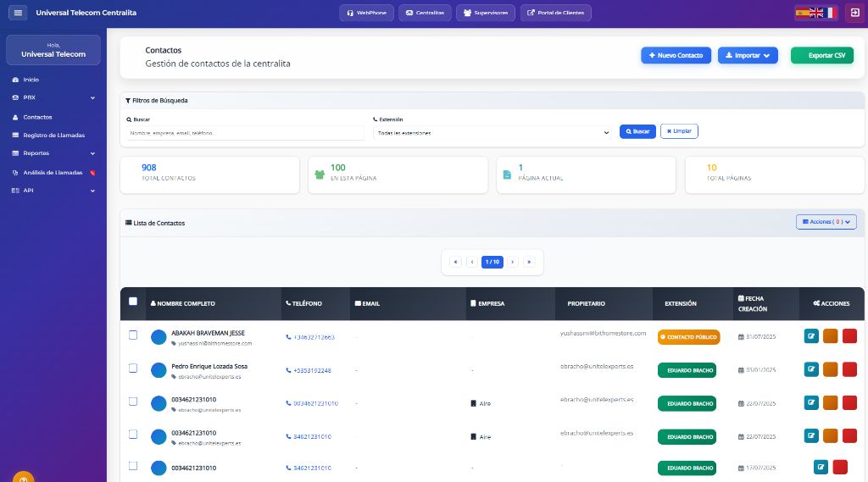Expand the Importar dropdown button
868x482 pixels.
point(748,56)
